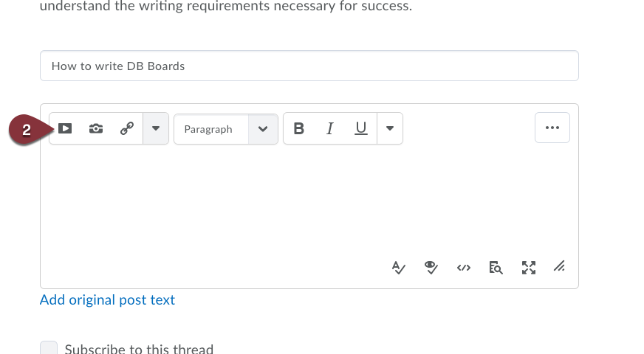
Task: Click the preview icon
Action: pos(496,268)
